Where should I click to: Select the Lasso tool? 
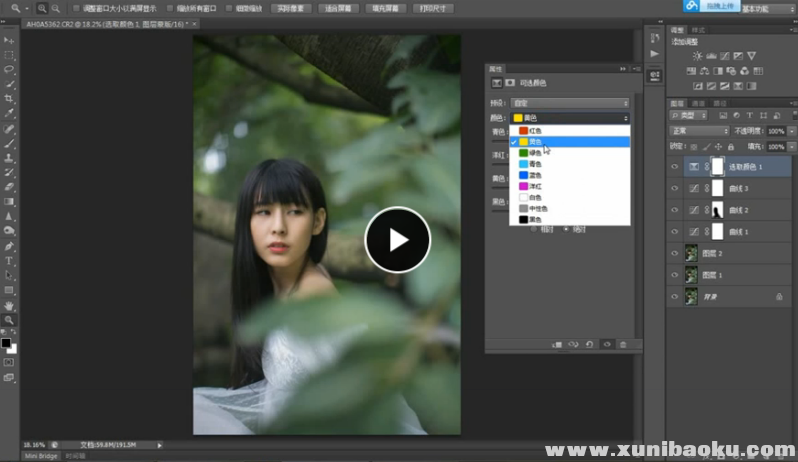9,70
